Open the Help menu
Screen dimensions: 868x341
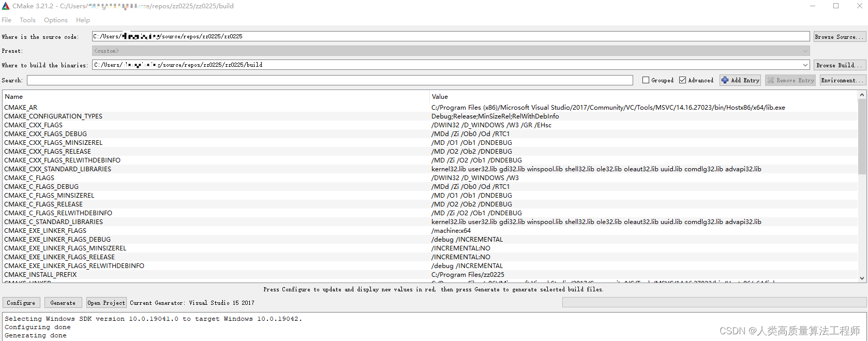(x=83, y=20)
